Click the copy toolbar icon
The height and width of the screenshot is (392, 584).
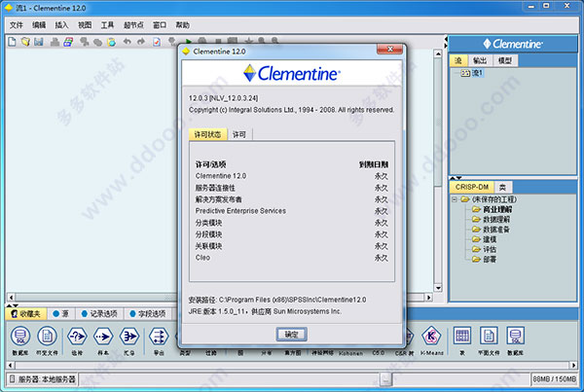pyautogui.click(x=97, y=42)
